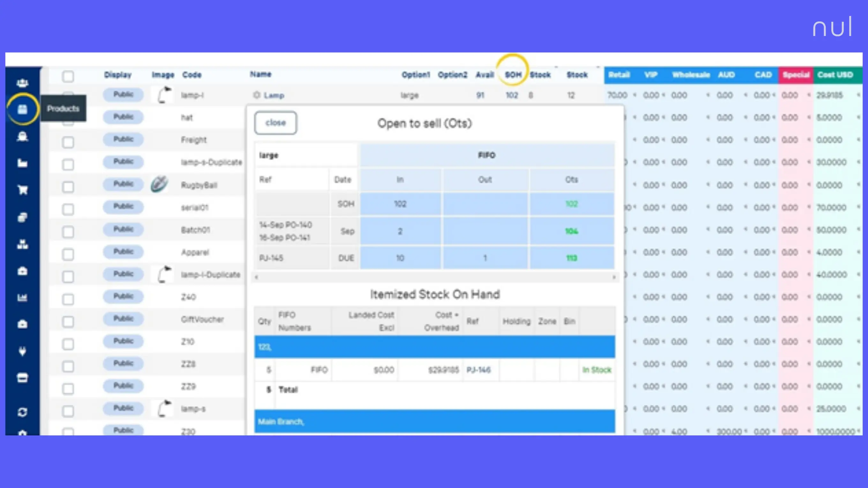The image size is (868, 488).
Task: Click PJ-145 reference in FIFO table
Action: [x=271, y=258]
